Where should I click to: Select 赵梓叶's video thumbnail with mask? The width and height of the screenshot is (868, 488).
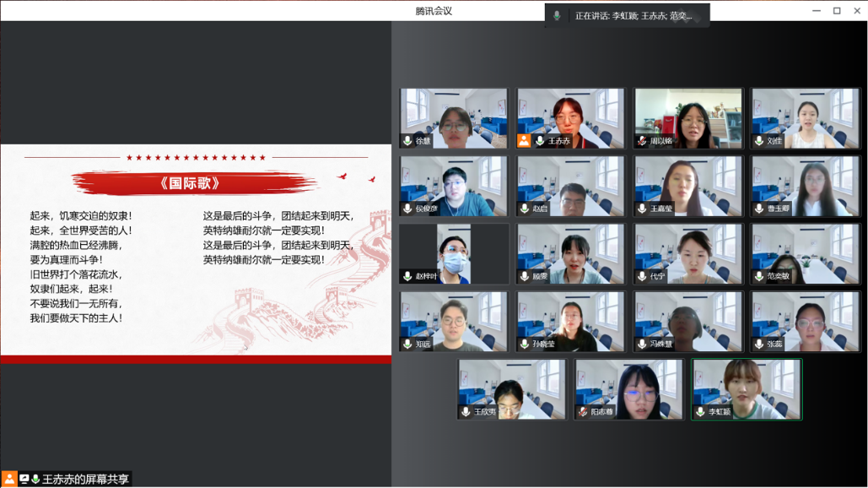coord(454,253)
